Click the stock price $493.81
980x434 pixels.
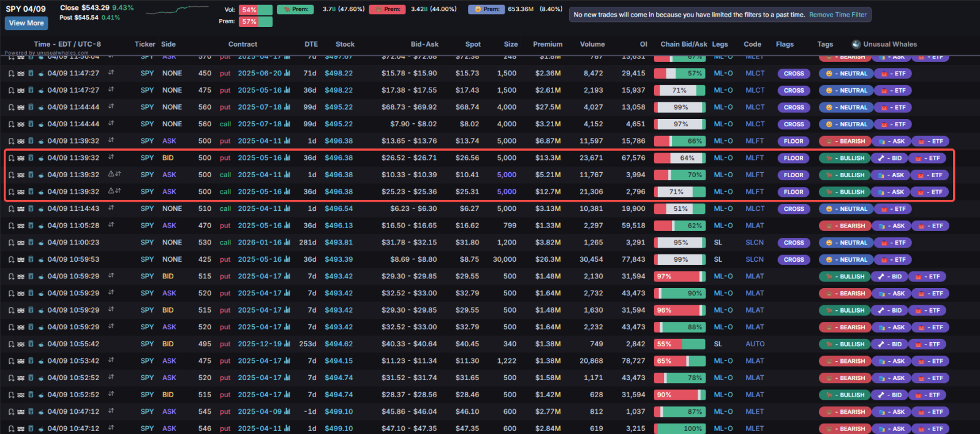click(x=339, y=243)
